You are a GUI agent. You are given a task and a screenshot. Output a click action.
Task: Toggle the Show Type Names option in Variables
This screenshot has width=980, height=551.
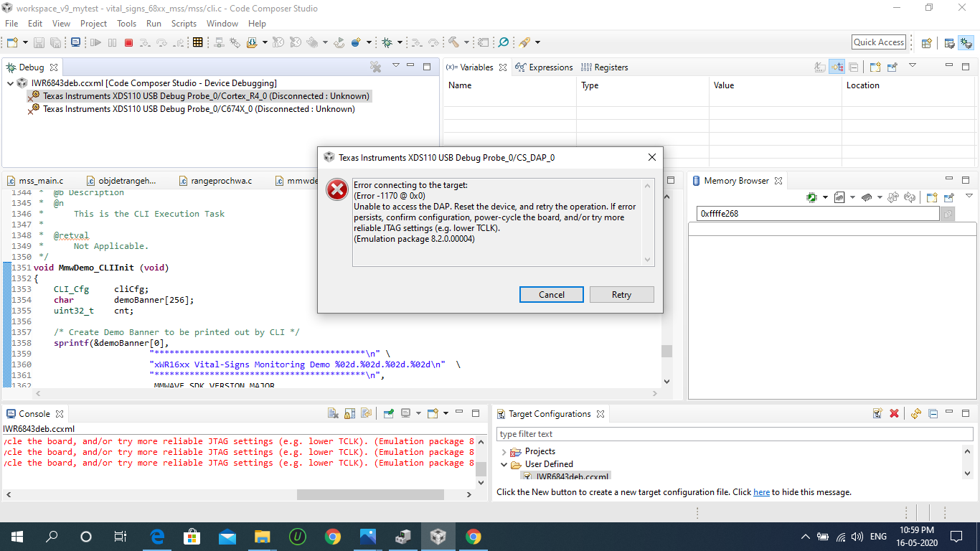coord(820,67)
